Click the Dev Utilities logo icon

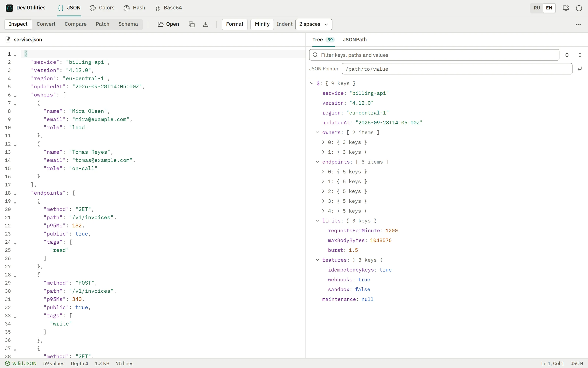[9, 8]
